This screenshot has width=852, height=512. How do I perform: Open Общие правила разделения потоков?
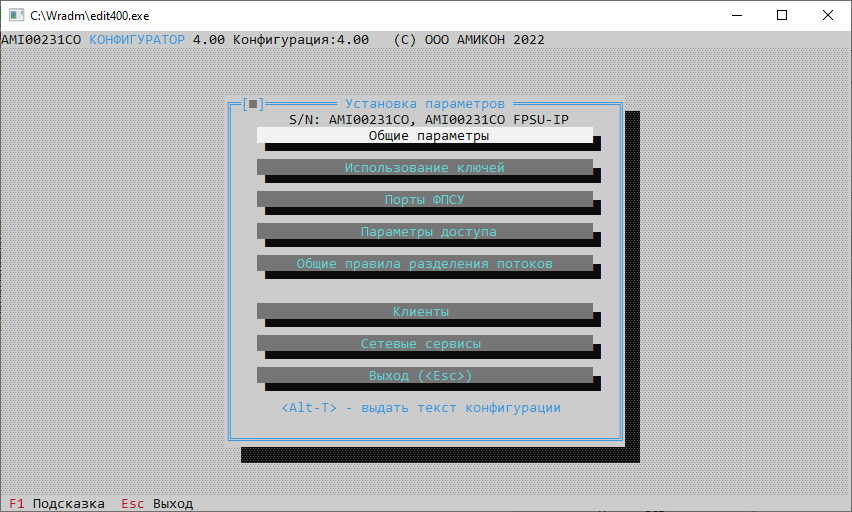425,263
